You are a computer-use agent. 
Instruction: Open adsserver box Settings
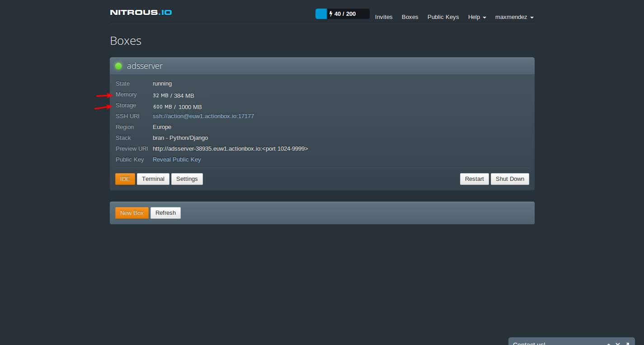187,179
